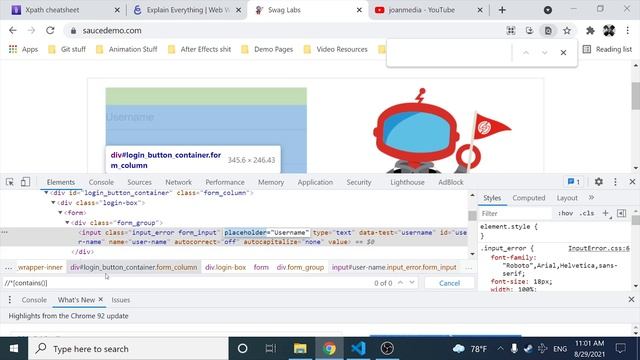The height and width of the screenshot is (360, 640).
Task: Toggle the inspect element picker tool
Action: tap(10, 182)
